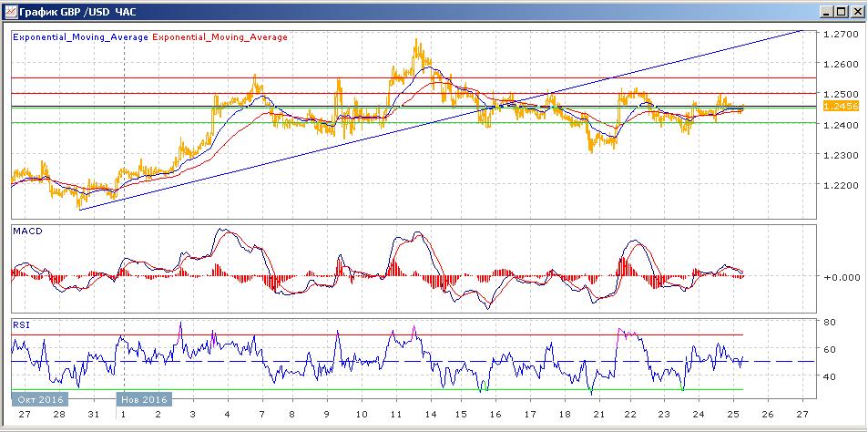Viewport: 868px width, 432px height.
Task: Click the MACD +0.000 axis label
Action: pos(842,276)
